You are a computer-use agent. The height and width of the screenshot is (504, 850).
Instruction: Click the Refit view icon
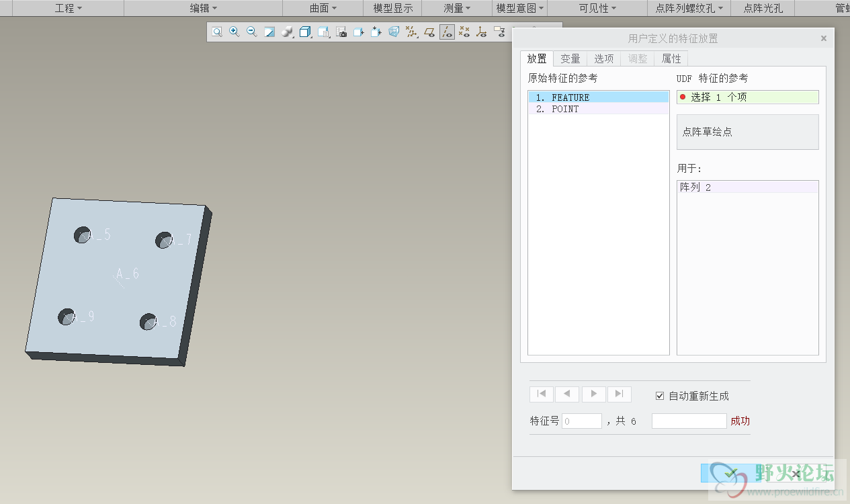pyautogui.click(x=217, y=32)
